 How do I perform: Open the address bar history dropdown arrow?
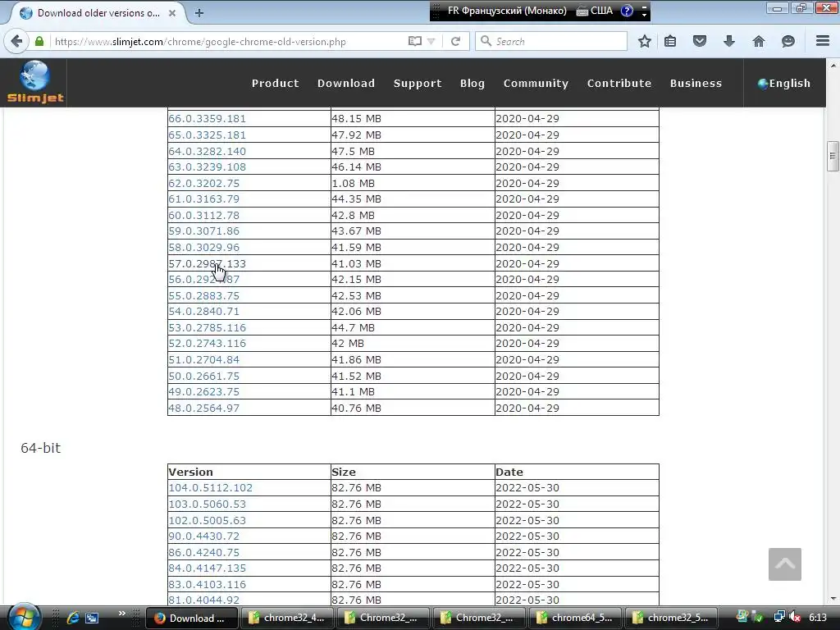[x=431, y=41]
